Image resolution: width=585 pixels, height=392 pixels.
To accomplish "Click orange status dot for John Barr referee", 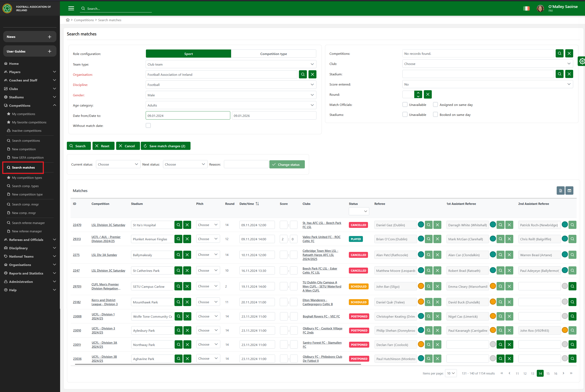I will pos(421,286).
